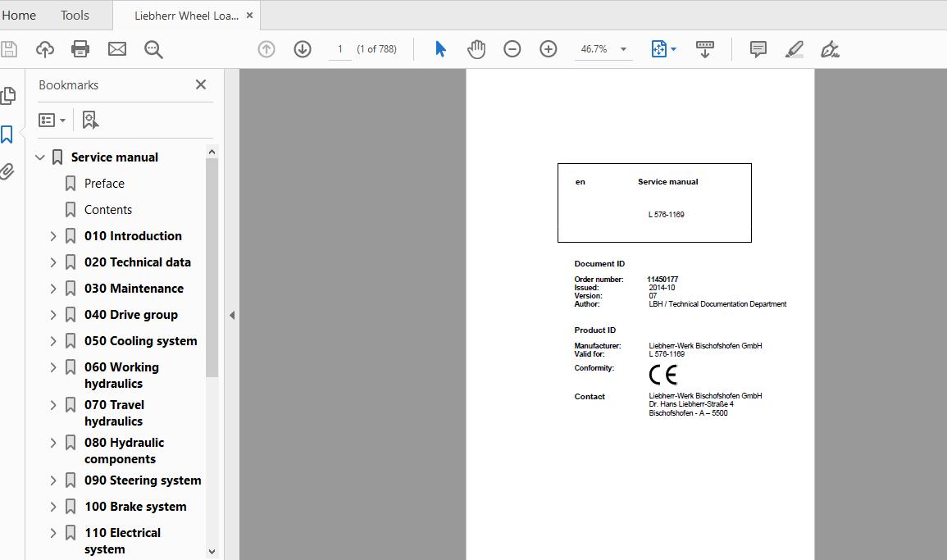Screen dimensions: 947x560
Task: Open the Sign document pen tool
Action: coord(831,49)
